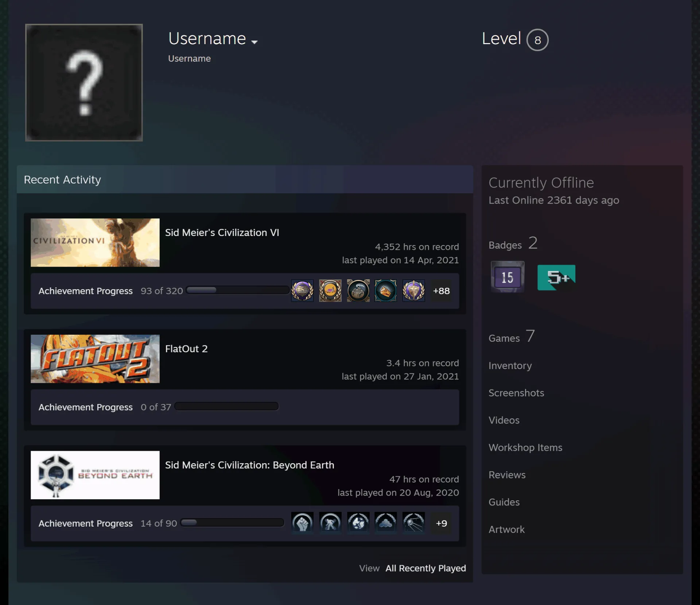Click the FlatOut 2 game thumbnail
Viewport: 700px width, 605px height.
click(95, 359)
